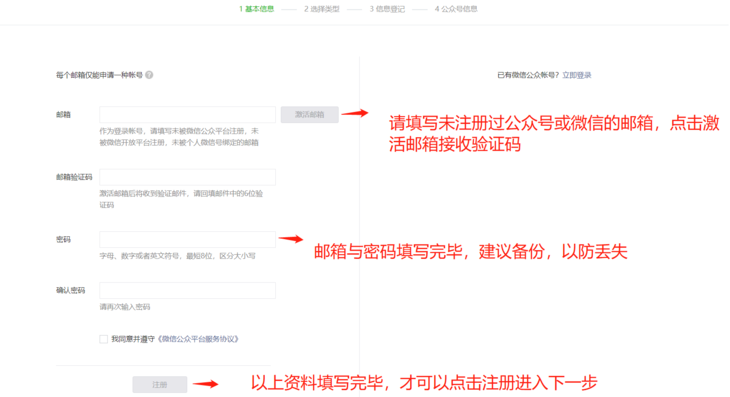Select step 3 信息登记
The image size is (730, 397).
click(x=387, y=9)
